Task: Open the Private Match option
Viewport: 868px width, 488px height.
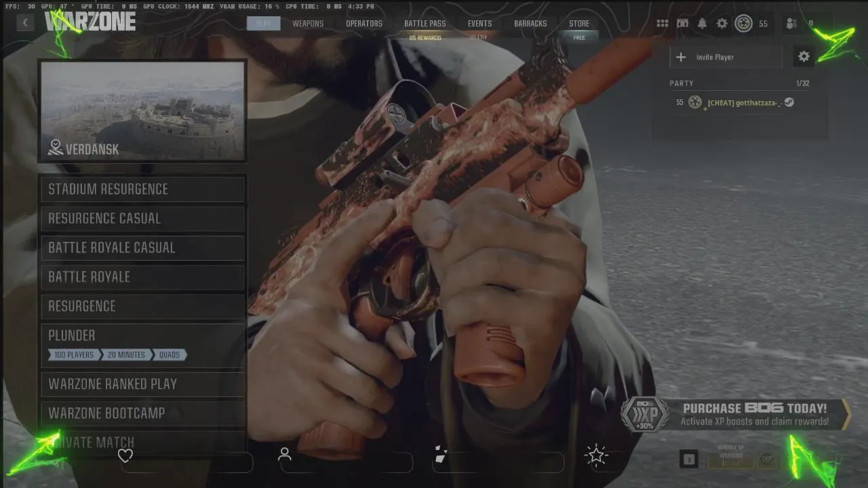Action: [x=142, y=442]
